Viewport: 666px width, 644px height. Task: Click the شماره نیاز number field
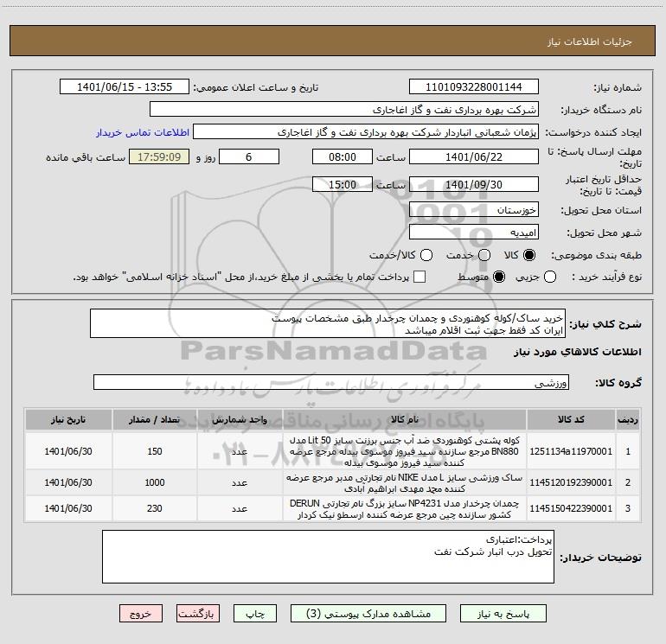(473, 87)
